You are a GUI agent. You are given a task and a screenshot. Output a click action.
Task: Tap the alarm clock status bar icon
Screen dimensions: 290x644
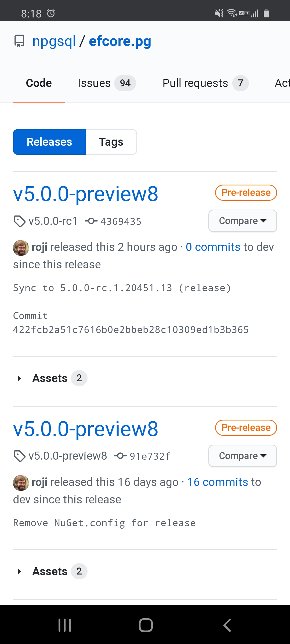coord(51,13)
